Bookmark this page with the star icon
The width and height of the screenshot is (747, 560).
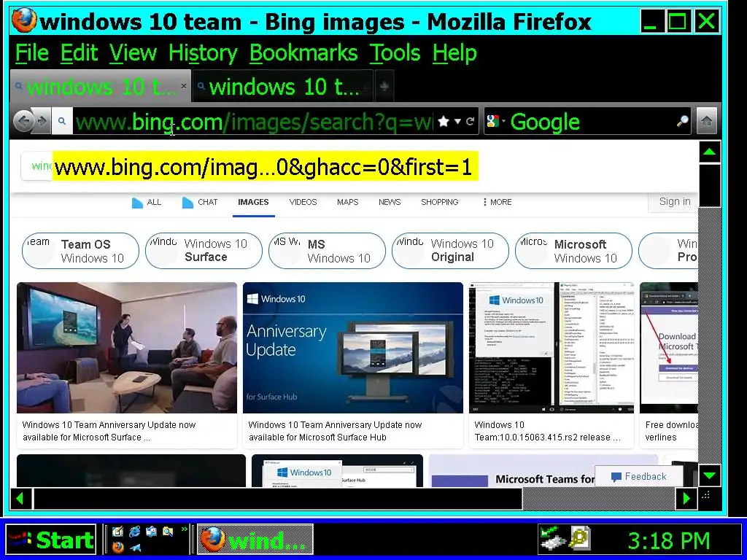coord(443,122)
